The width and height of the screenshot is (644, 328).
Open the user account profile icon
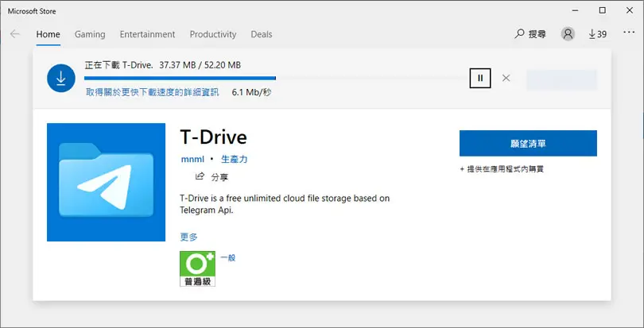pos(568,33)
